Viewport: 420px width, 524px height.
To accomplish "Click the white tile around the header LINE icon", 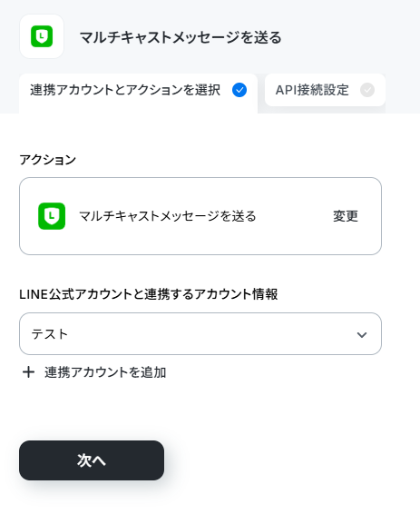I will pyautogui.click(x=42, y=36).
